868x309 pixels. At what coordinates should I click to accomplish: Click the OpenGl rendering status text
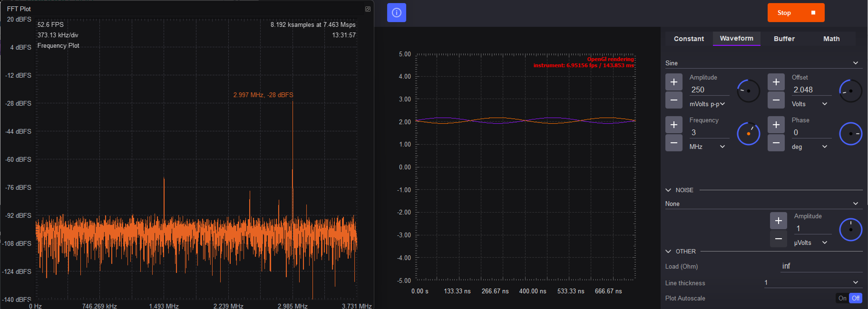tap(610, 59)
